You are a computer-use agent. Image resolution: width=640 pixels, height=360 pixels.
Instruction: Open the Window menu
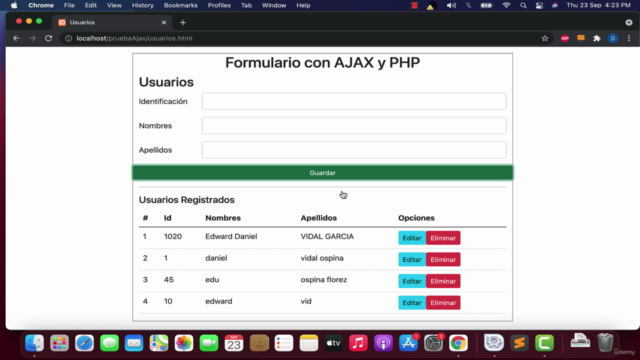point(274,5)
